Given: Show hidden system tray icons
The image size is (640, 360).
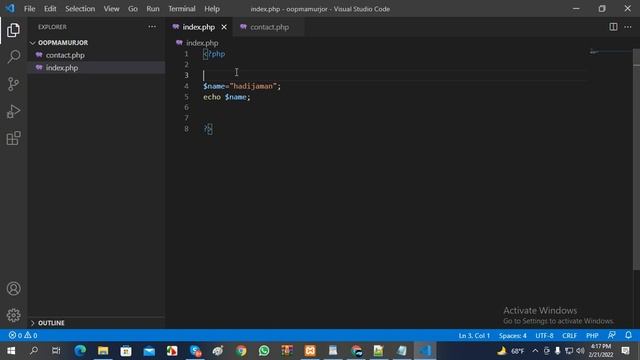Looking at the screenshot, I should 535,351.
